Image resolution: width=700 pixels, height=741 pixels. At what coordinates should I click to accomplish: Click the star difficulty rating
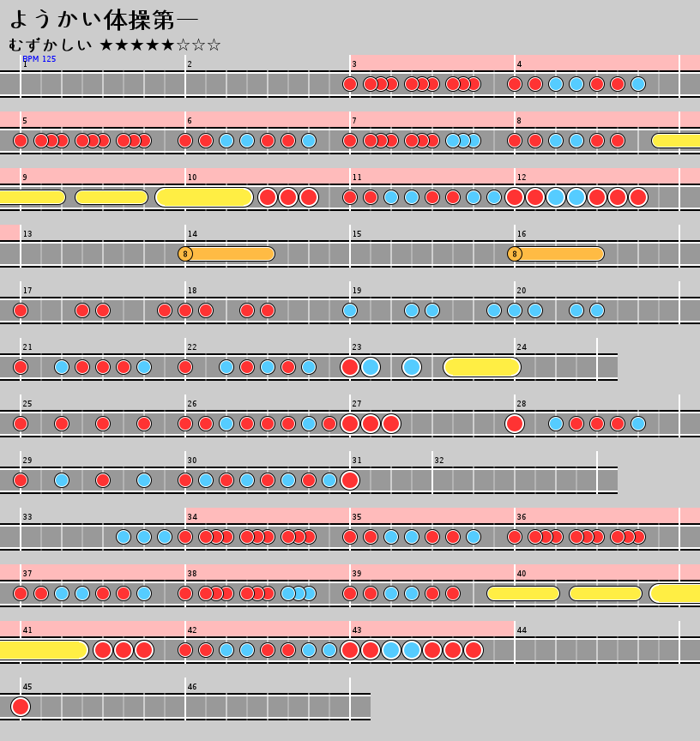pyautogui.click(x=160, y=45)
